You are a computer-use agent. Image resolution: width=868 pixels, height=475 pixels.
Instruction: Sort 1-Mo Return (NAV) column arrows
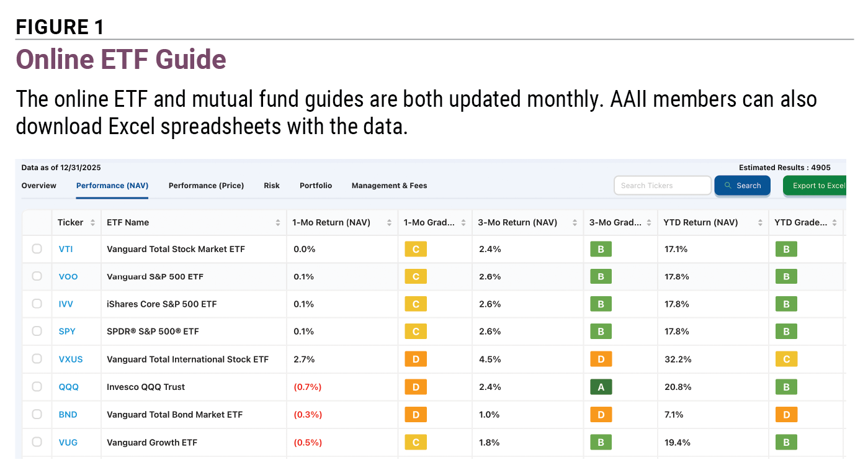(389, 223)
